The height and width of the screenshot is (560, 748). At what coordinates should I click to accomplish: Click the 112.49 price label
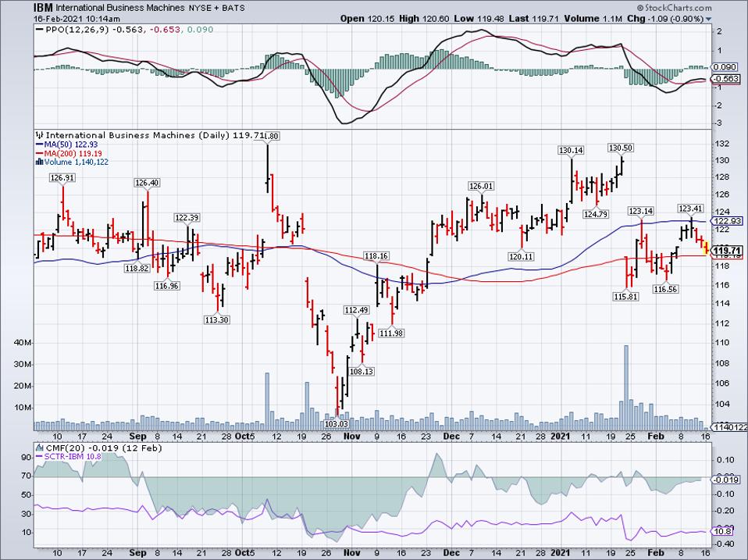click(x=356, y=310)
